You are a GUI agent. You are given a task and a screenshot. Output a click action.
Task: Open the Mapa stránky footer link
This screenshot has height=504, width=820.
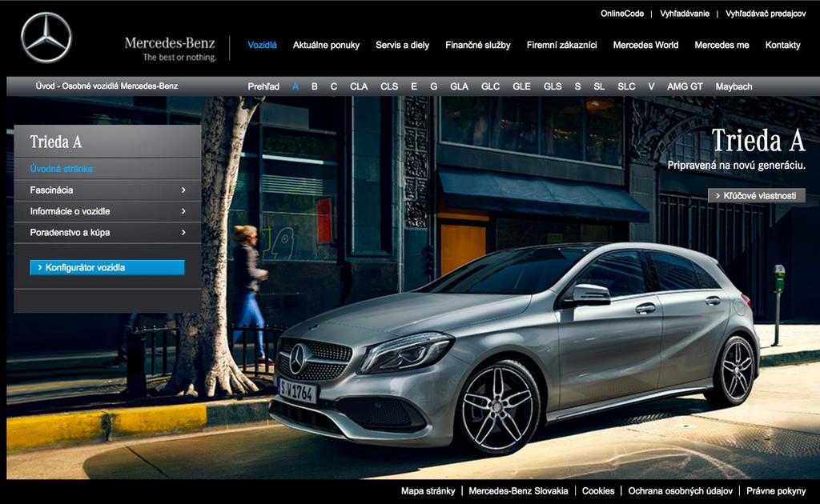(x=428, y=491)
